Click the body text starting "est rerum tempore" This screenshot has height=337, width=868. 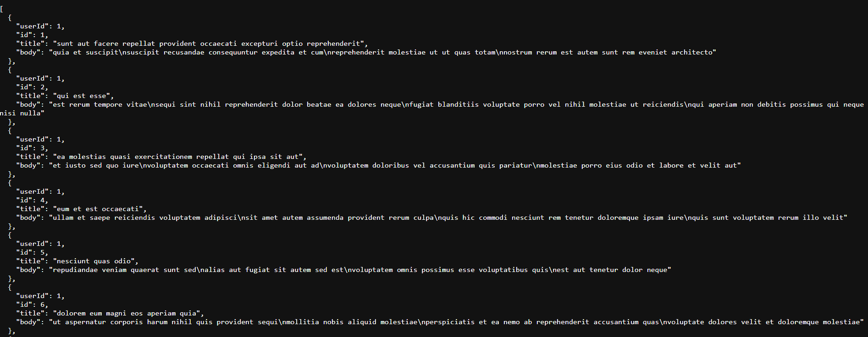click(x=456, y=105)
